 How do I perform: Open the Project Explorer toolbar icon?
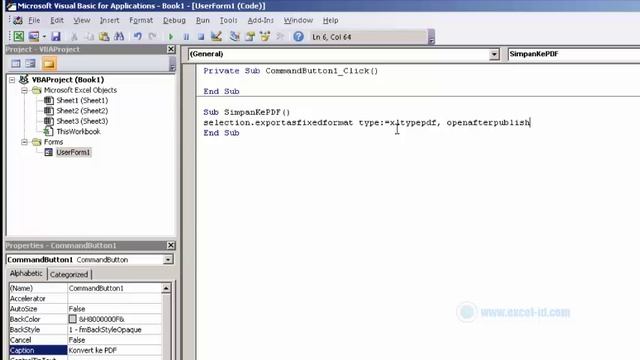tap(235, 36)
